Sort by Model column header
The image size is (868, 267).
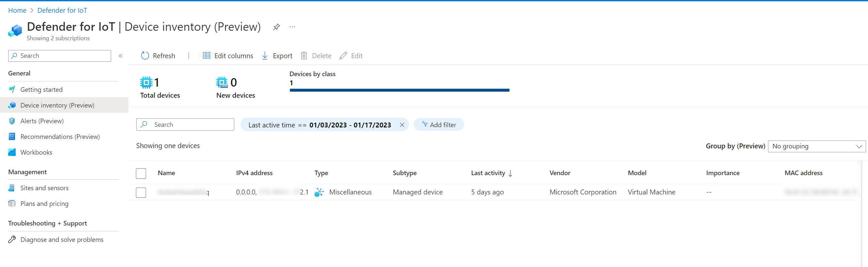(x=637, y=173)
